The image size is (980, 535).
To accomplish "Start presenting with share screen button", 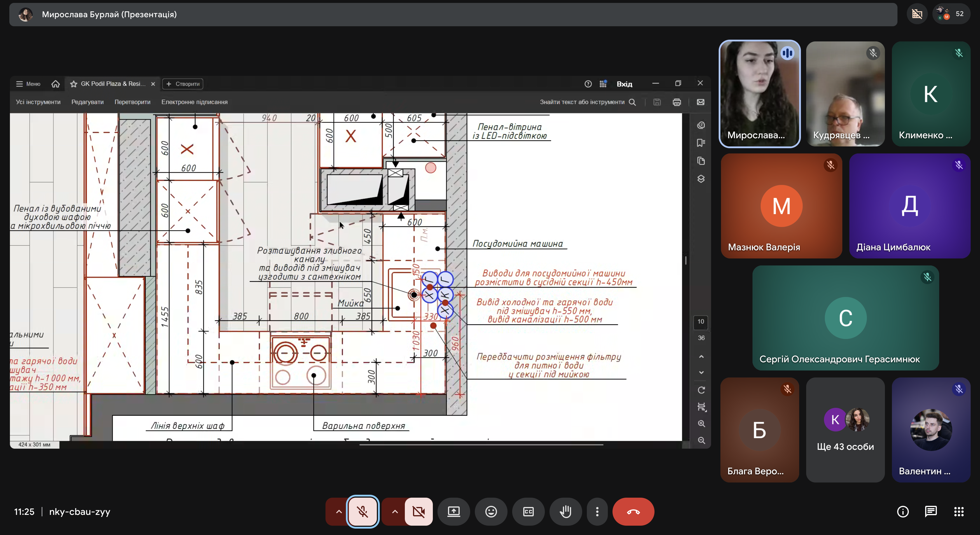I will [454, 511].
